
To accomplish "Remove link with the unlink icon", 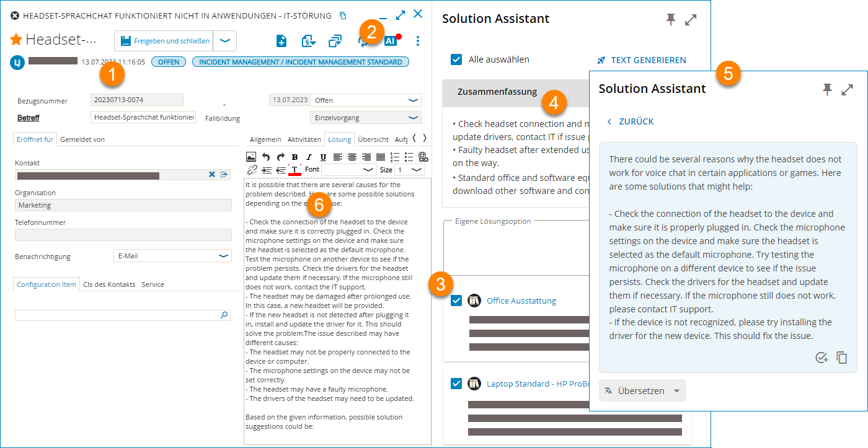I will click(x=252, y=169).
